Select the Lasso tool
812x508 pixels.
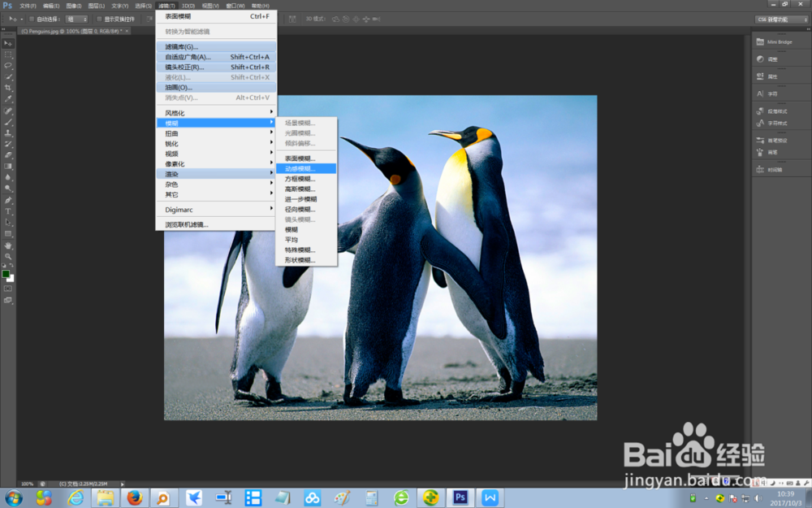click(x=8, y=66)
